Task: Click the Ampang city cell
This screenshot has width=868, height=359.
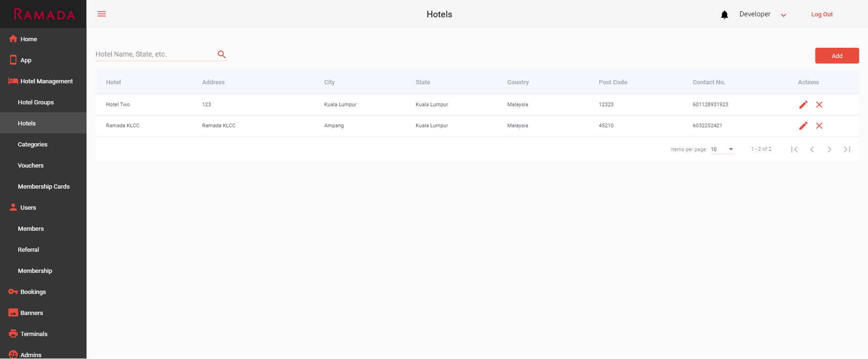Action: click(x=334, y=126)
